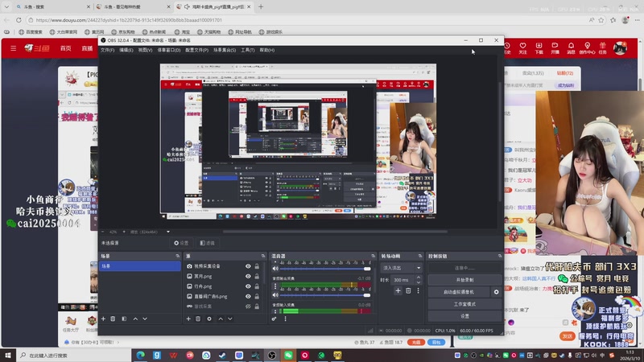Screen dimensions: 644x362
Task: Toggle visibility of video capture device source
Action: (248, 266)
